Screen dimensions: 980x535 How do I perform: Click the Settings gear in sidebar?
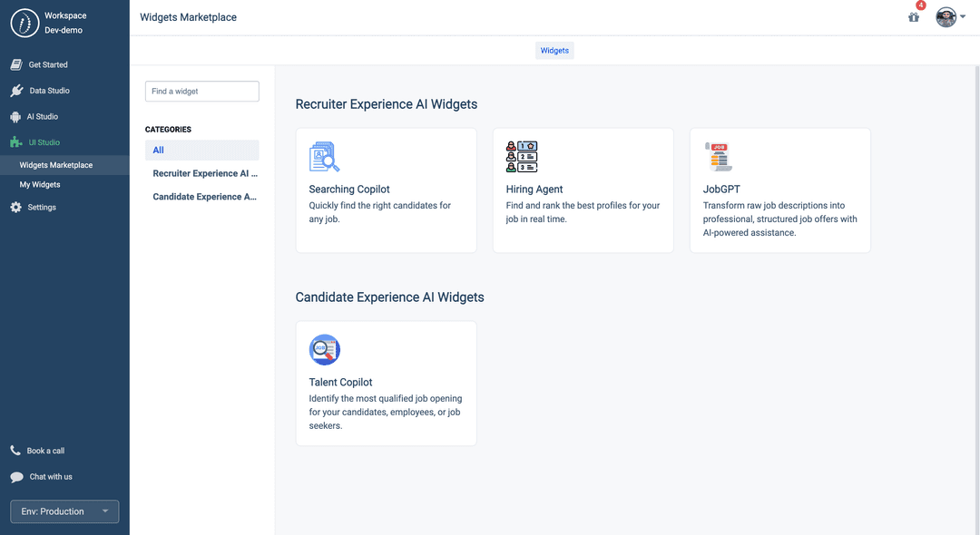coord(15,207)
